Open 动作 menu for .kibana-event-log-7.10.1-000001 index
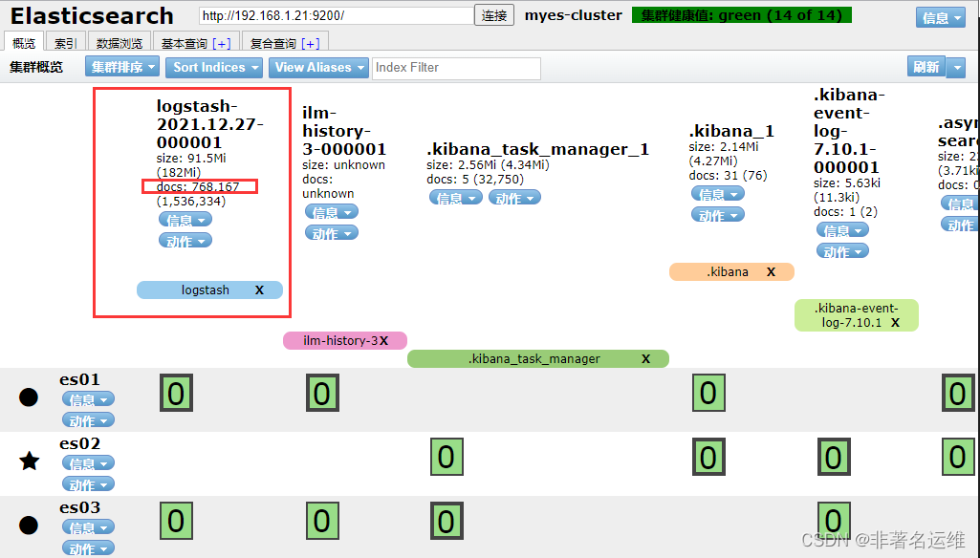The width and height of the screenshot is (980, 558). [x=842, y=251]
